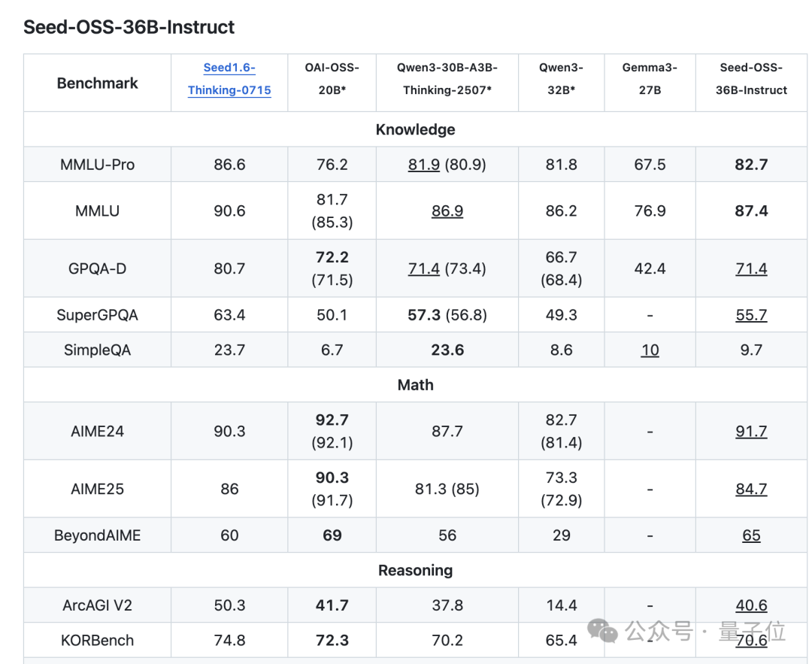
Task: Click the ArcAGI V2 row label
Action: click(98, 605)
